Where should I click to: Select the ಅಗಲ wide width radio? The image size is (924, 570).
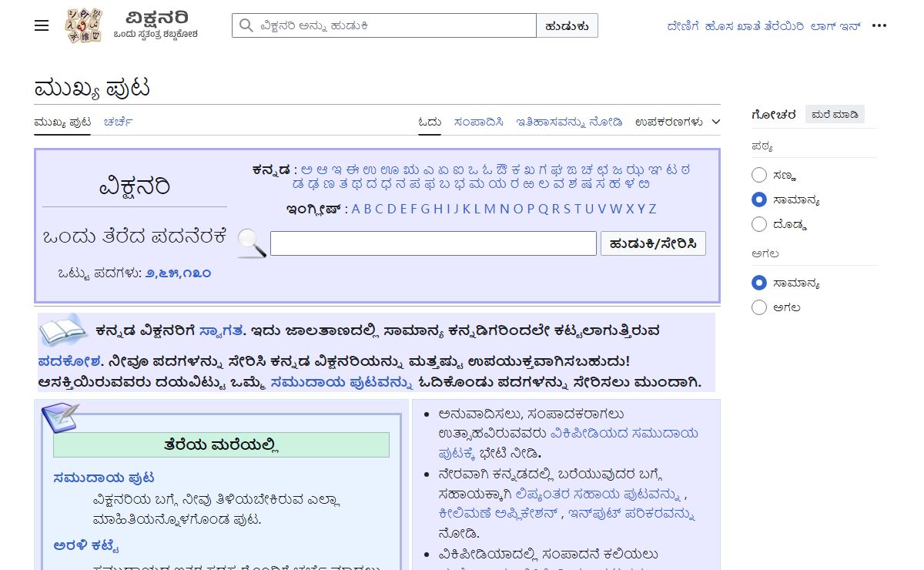pyautogui.click(x=759, y=307)
